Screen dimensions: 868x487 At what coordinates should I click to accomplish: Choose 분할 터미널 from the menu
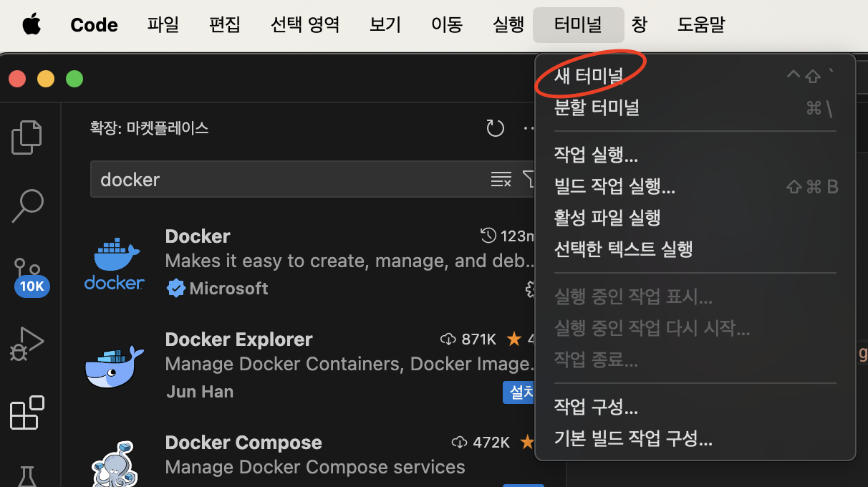(x=695, y=107)
